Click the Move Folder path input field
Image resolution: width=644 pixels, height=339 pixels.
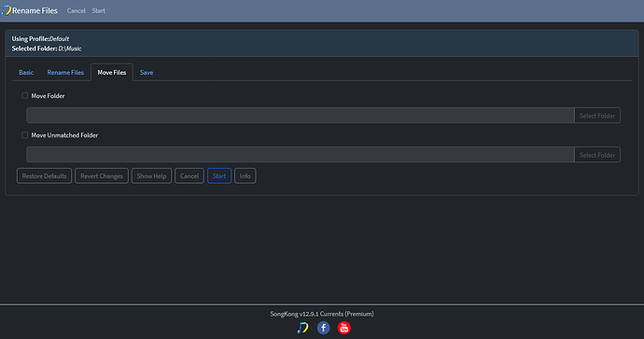[x=301, y=116]
